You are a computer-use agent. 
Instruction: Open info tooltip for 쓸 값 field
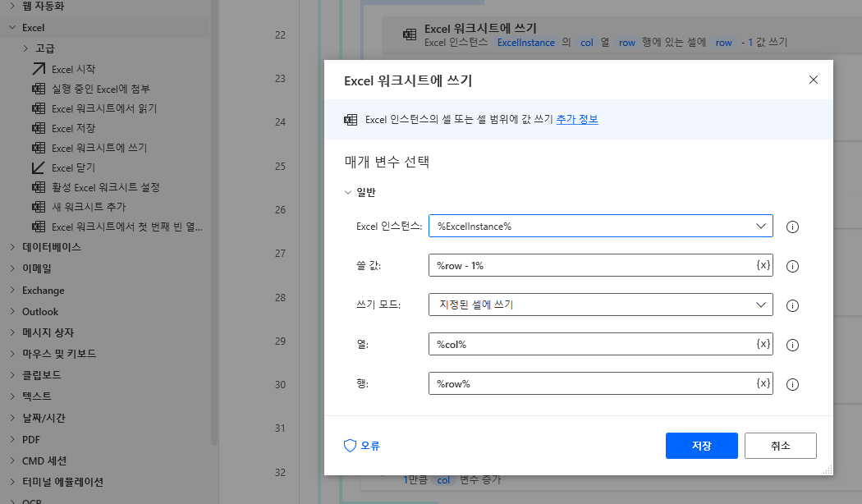[x=792, y=266]
